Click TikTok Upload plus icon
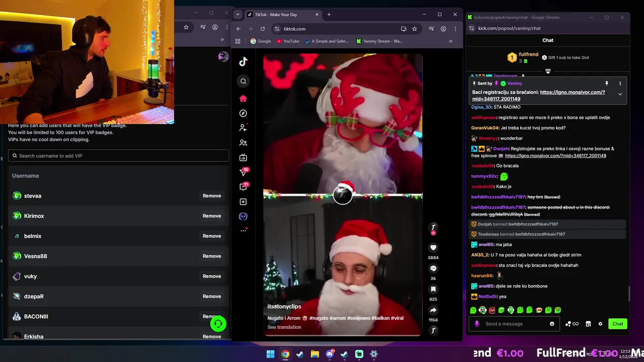This screenshot has height=362, width=644. pos(243,202)
